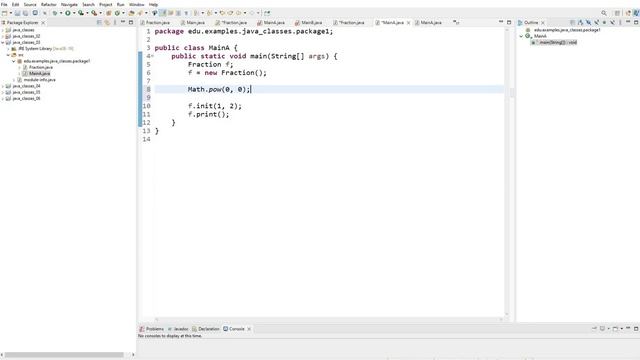640x360 pixels.
Task: Click the New Java Package toolbar icon
Action: (108, 13)
